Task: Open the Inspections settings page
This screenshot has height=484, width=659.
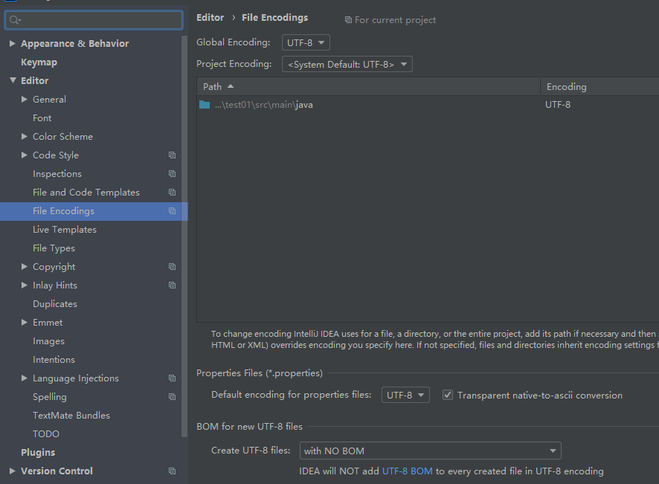Action: (57, 174)
